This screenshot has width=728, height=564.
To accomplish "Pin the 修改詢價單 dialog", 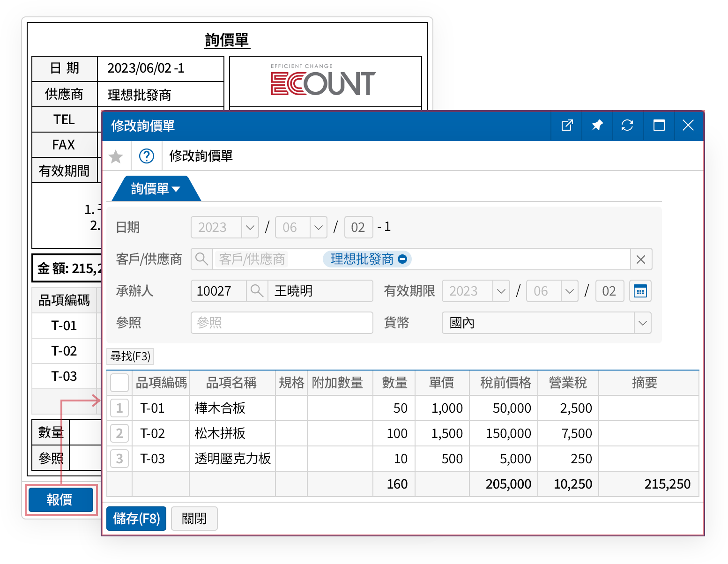I will tap(597, 126).
